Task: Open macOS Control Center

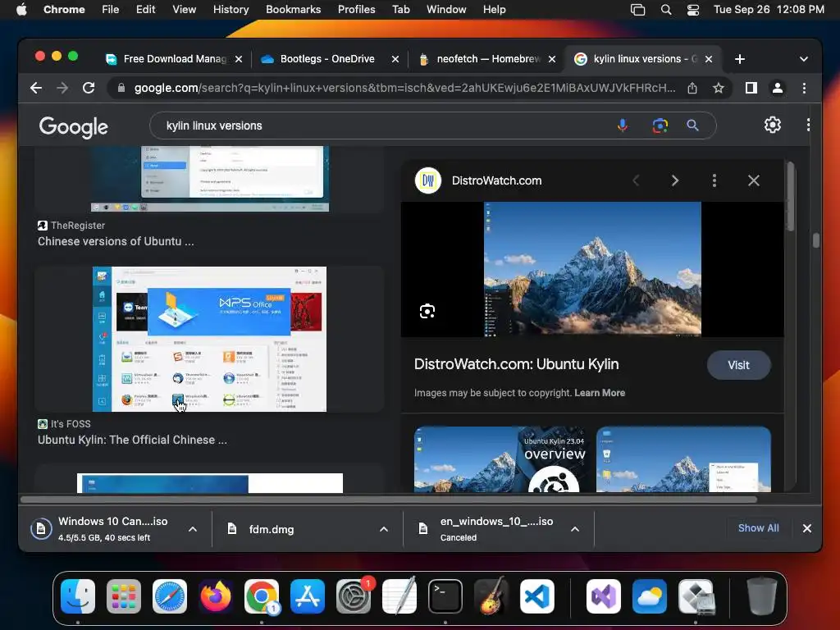Action: [692, 10]
